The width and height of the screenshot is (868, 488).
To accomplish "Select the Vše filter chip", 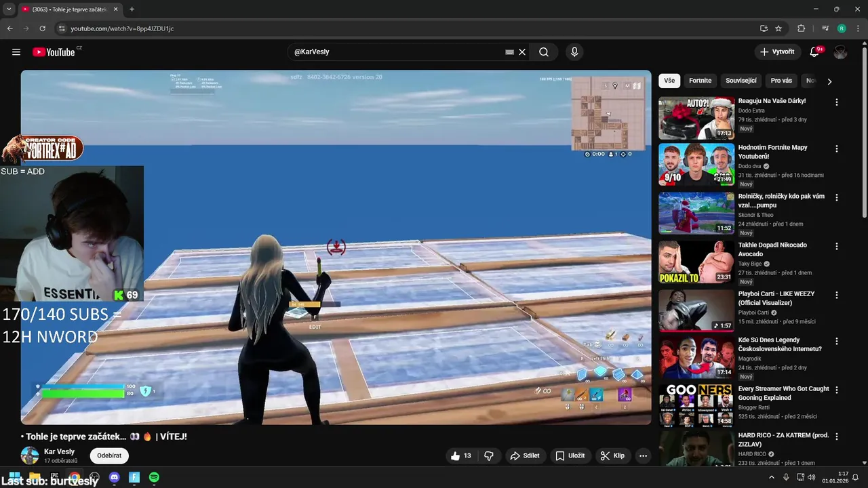I will click(669, 81).
